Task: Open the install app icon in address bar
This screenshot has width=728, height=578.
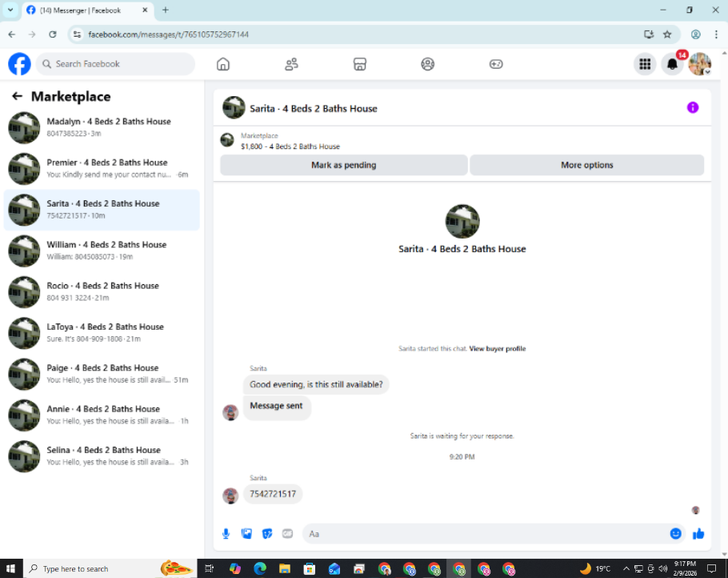Action: point(649,34)
